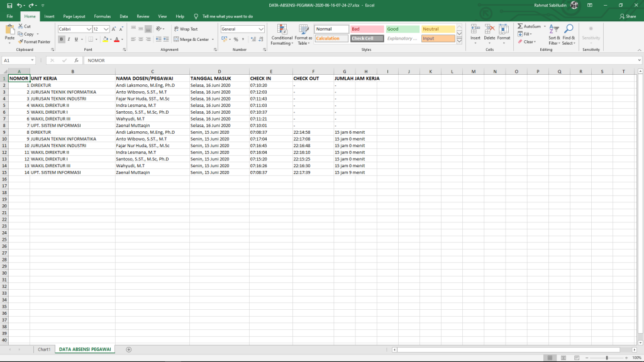Apply the Calculation cell style
The height and width of the screenshot is (362, 644).
(x=331, y=38)
